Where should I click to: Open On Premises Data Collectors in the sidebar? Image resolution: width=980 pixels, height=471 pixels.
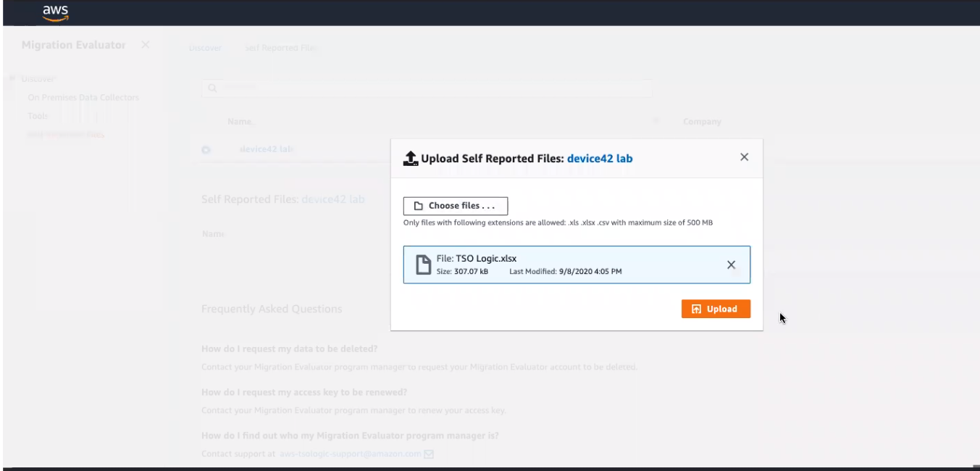(x=83, y=97)
